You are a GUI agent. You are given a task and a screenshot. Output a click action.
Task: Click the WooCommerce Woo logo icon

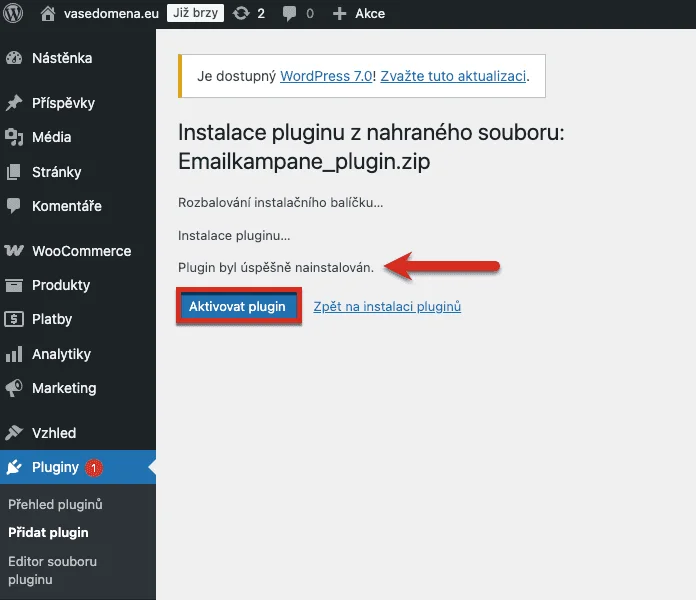pyautogui.click(x=14, y=251)
